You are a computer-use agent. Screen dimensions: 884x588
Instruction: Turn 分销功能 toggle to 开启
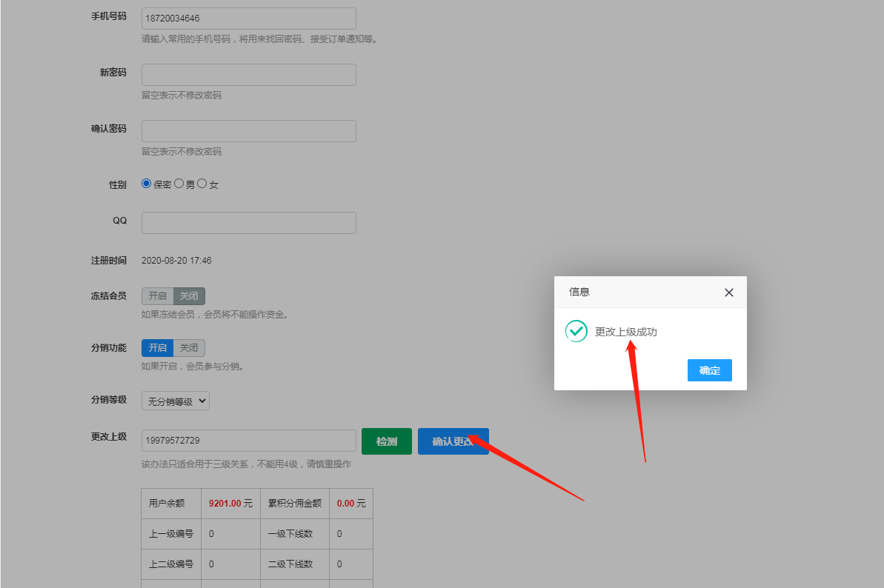[157, 347]
